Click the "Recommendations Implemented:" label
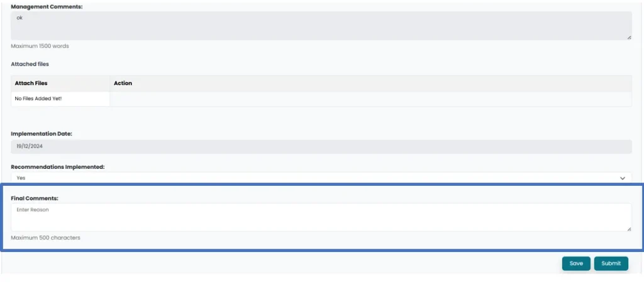The height and width of the screenshot is (286, 644). pyautogui.click(x=57, y=167)
